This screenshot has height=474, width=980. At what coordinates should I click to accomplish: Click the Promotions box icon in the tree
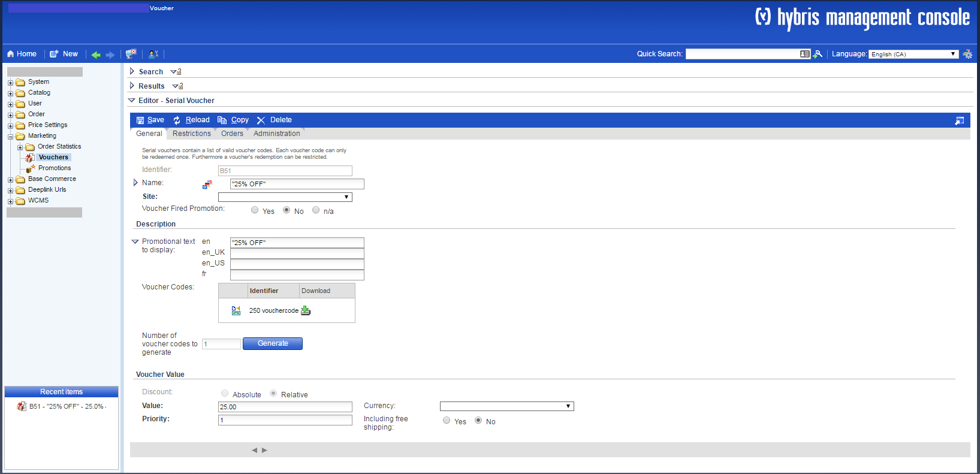(31, 168)
